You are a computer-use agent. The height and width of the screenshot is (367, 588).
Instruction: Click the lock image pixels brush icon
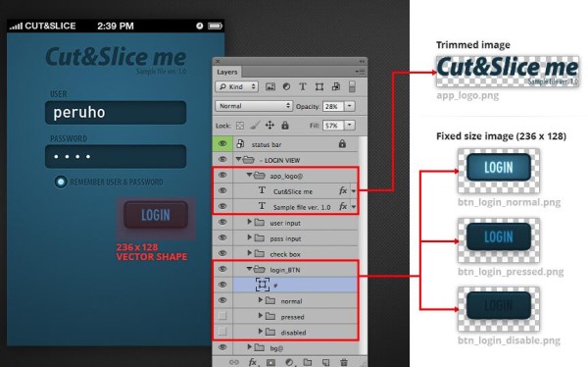coord(255,125)
